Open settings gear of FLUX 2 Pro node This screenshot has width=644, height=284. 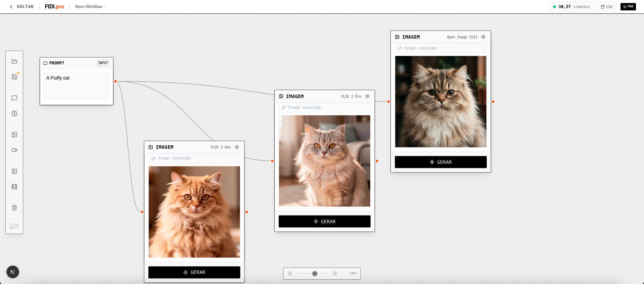coord(367,96)
